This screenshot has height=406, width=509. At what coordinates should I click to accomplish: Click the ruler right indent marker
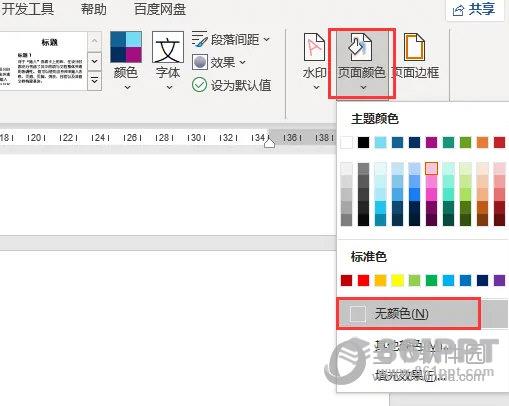tap(269, 144)
